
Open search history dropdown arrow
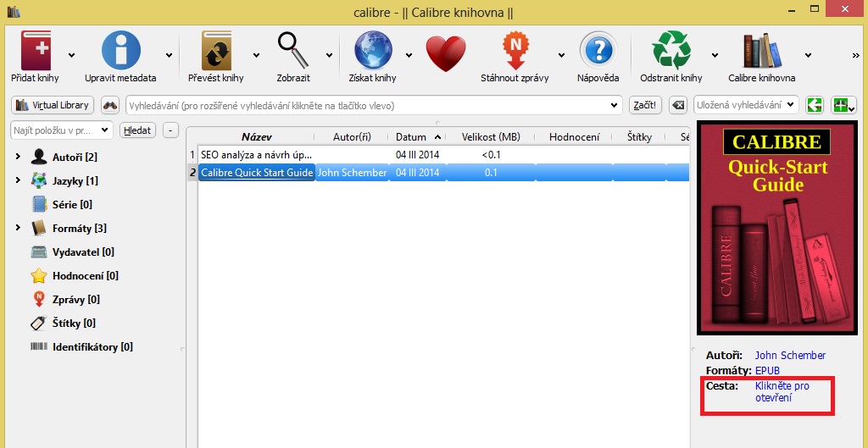(614, 105)
